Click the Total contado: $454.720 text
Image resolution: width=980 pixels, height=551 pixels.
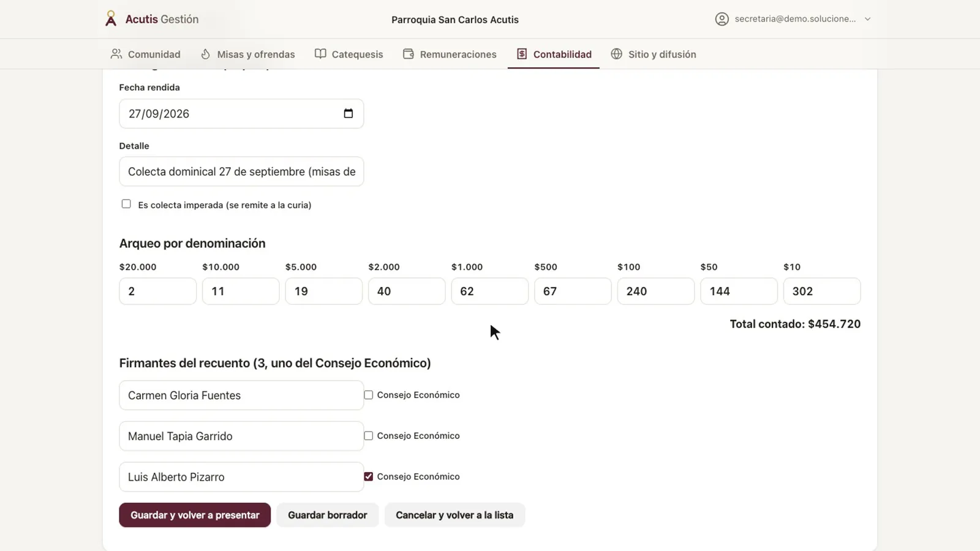click(795, 324)
